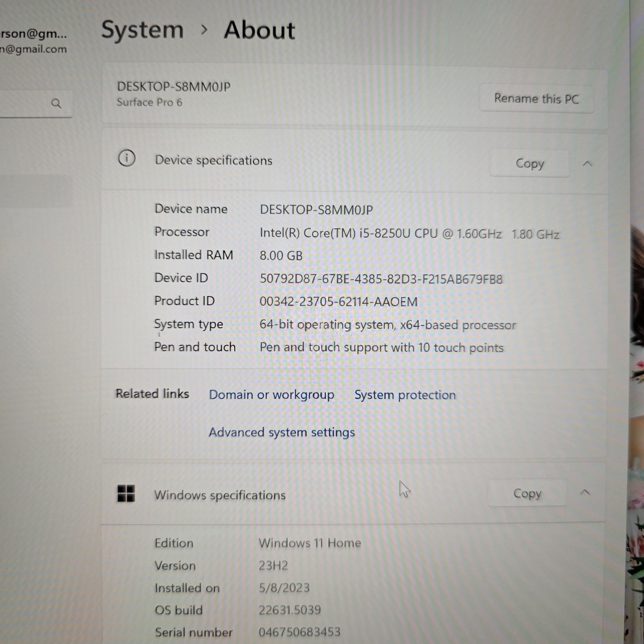Click the search magnifier icon in sidebar
The width and height of the screenshot is (644, 644).
pyautogui.click(x=56, y=104)
